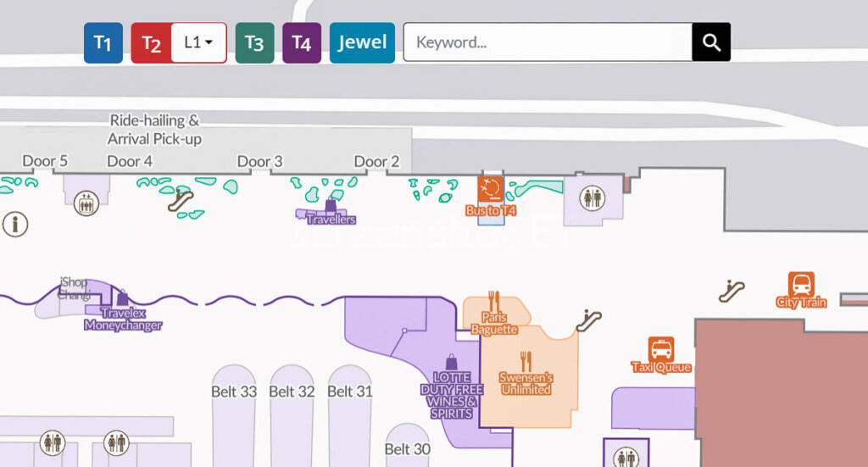Viewport: 868px width, 467px height.
Task: Select the T2 terminal tab
Action: click(151, 42)
